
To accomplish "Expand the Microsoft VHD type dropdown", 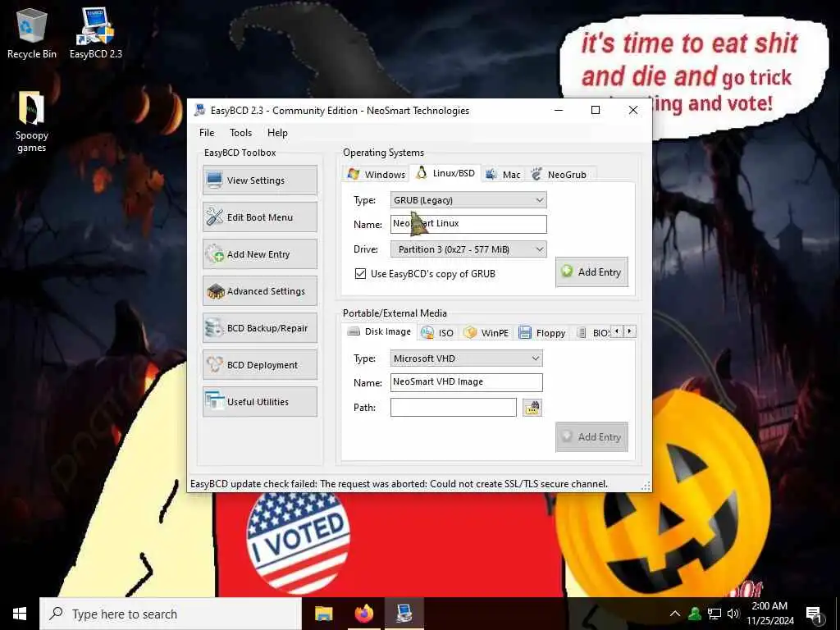I will pos(466,358).
